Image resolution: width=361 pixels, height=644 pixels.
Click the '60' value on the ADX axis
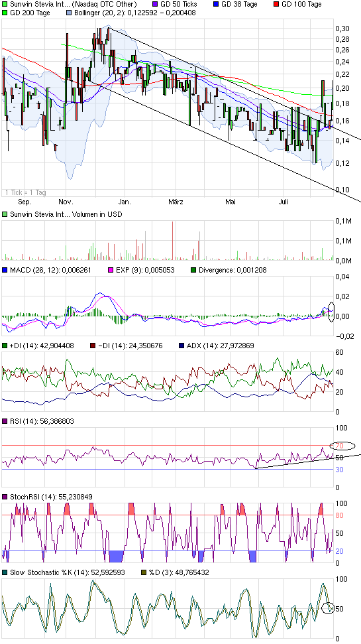click(340, 352)
